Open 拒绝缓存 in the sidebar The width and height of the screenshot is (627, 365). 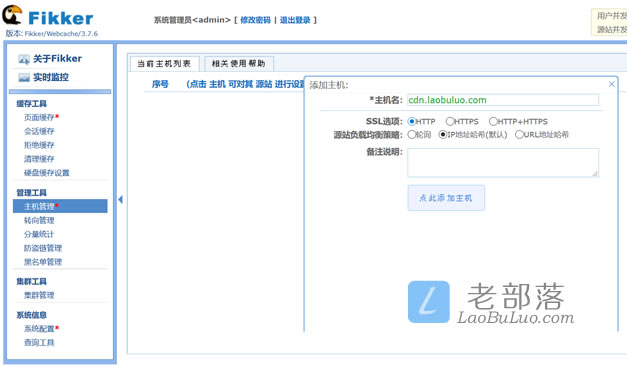[39, 145]
